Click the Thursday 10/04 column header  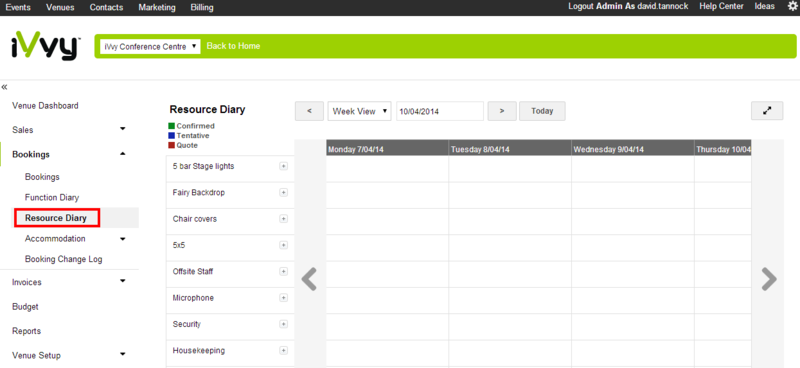tap(722, 148)
